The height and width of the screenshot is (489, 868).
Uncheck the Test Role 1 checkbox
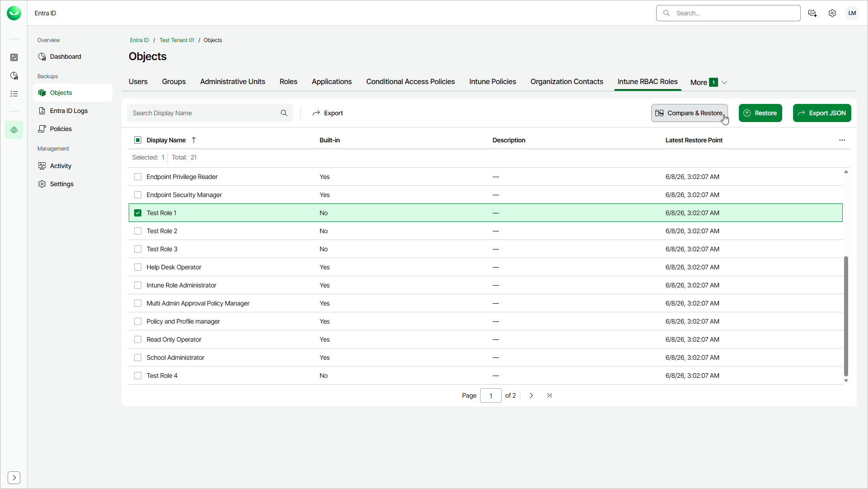tap(138, 213)
